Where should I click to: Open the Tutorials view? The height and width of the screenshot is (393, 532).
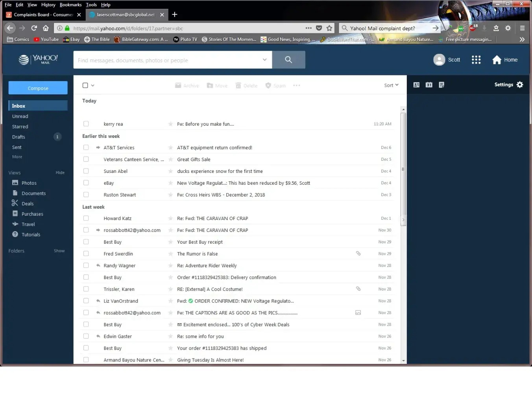tap(31, 235)
